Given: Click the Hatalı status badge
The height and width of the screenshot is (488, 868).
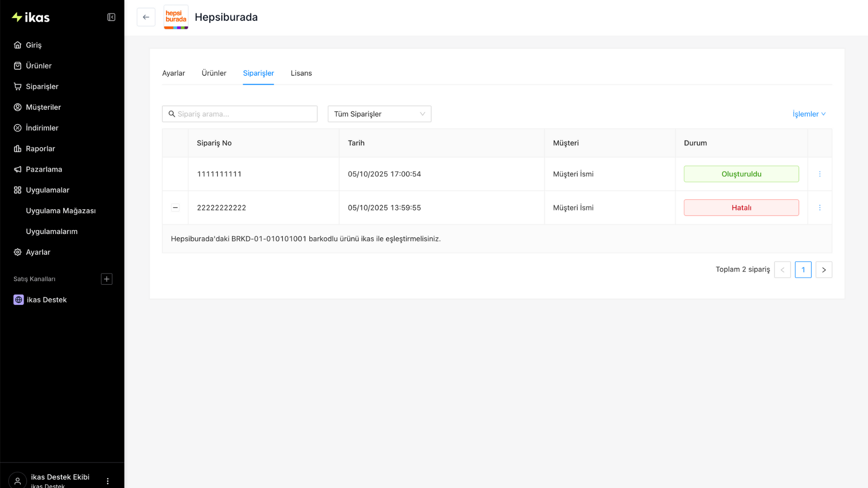Looking at the screenshot, I should [741, 208].
